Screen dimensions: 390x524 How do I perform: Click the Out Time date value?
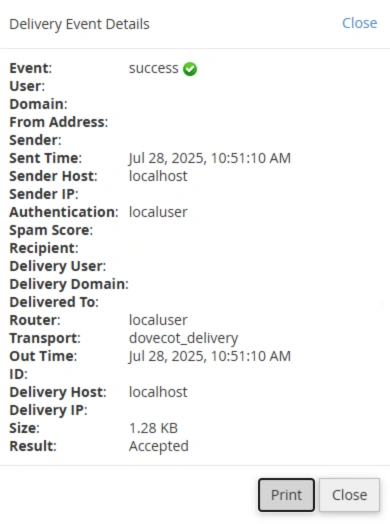210,356
